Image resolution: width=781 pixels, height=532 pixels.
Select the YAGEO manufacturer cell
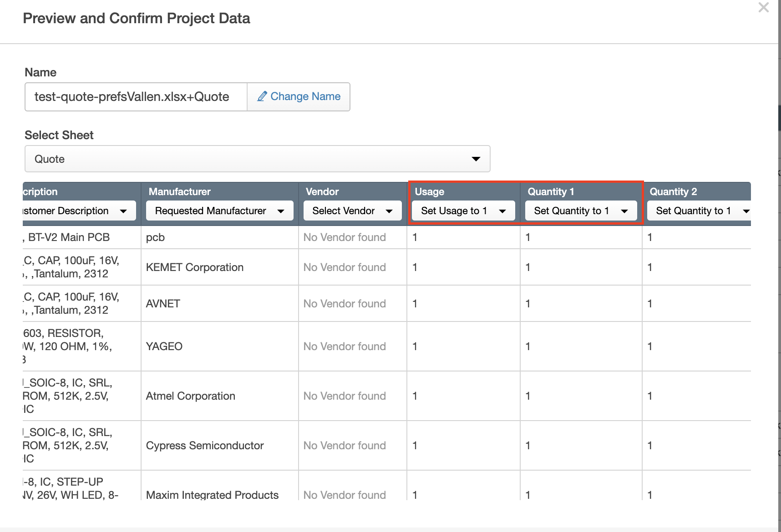click(164, 346)
